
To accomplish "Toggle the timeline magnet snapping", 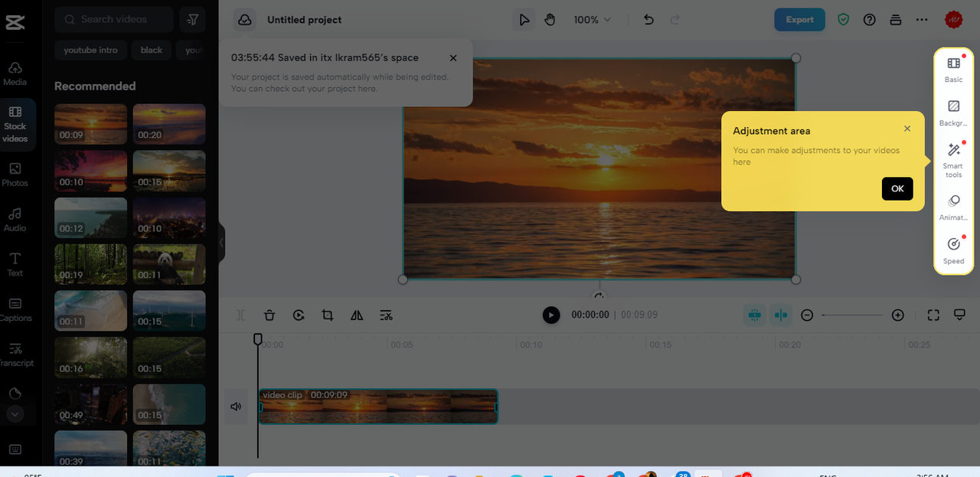I will point(755,315).
